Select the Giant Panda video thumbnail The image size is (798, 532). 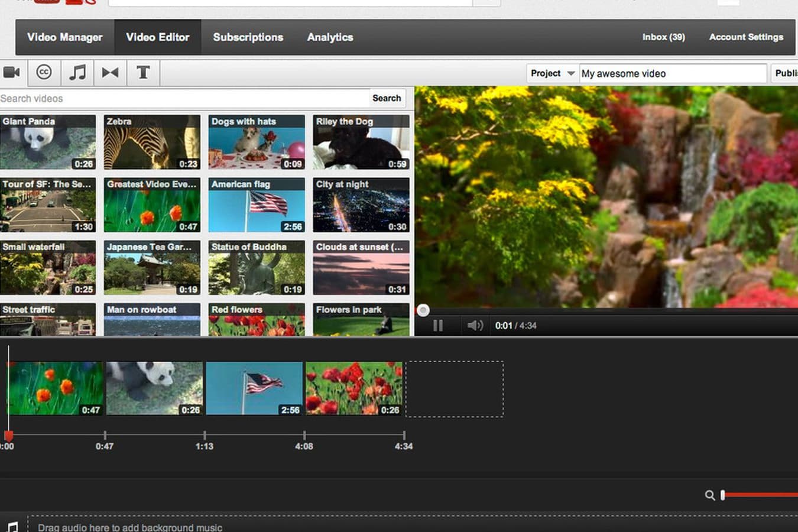tap(48, 142)
